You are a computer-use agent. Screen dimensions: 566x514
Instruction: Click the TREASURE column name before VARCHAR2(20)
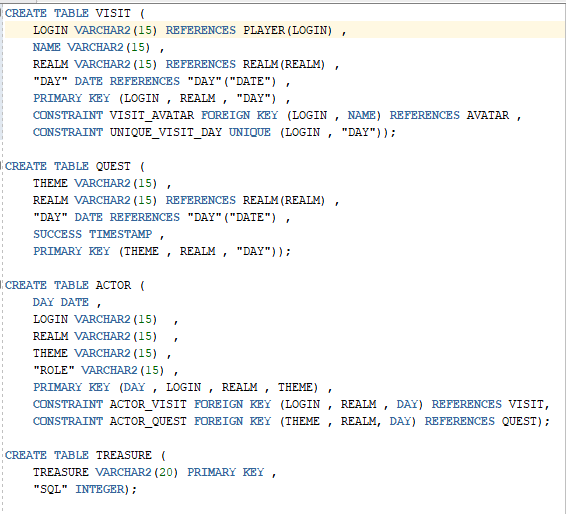pos(61,472)
